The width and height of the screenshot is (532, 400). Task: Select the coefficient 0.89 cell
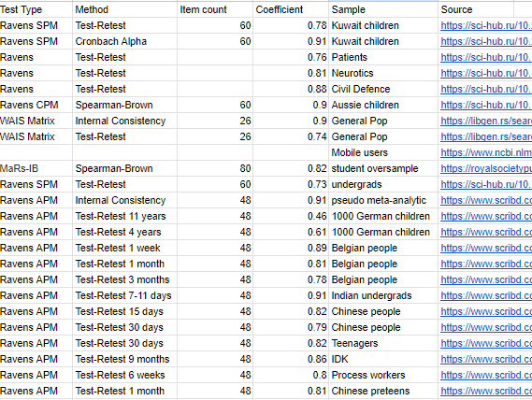[291, 248]
